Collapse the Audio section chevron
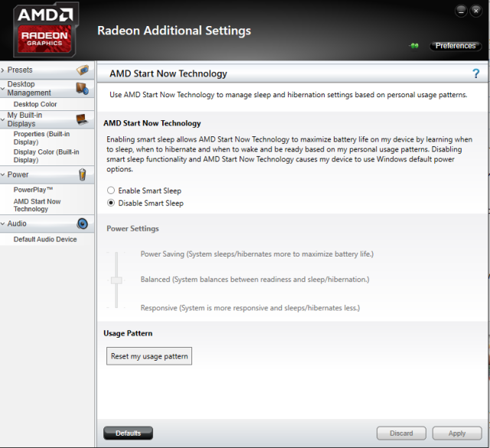This screenshot has width=490, height=448. coord(2,224)
